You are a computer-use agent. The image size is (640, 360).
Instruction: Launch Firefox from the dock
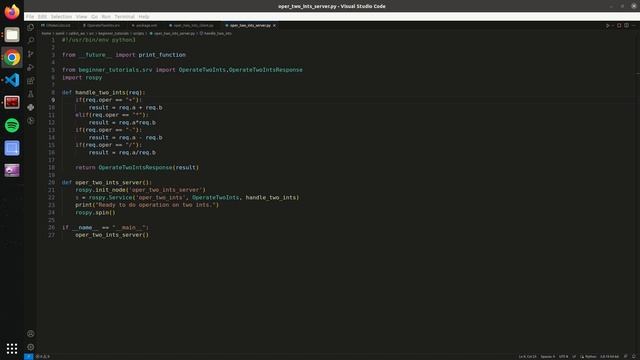12,12
